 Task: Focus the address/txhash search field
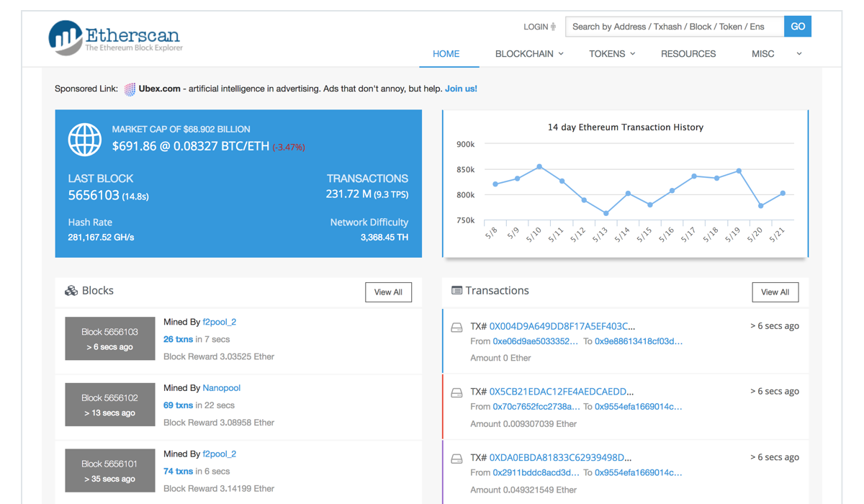(674, 27)
